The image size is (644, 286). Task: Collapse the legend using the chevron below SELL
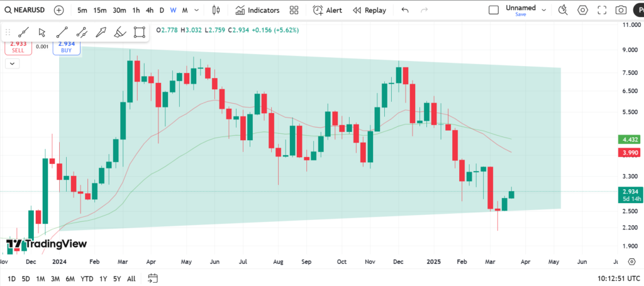[x=13, y=63]
